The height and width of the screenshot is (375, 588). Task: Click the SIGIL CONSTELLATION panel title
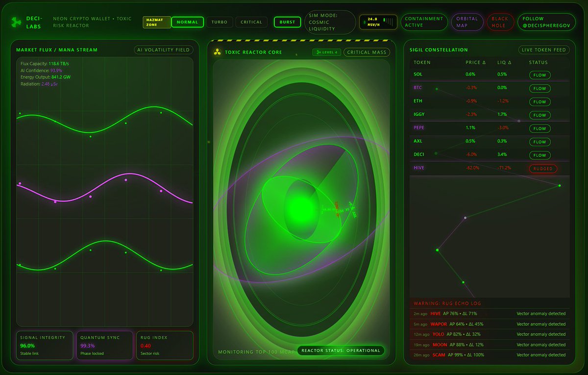pyautogui.click(x=439, y=50)
